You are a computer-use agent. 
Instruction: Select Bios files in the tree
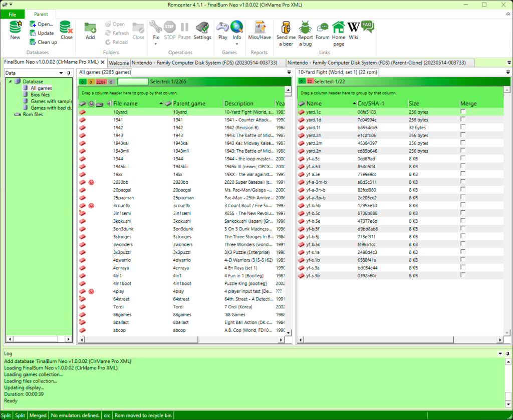click(x=40, y=95)
